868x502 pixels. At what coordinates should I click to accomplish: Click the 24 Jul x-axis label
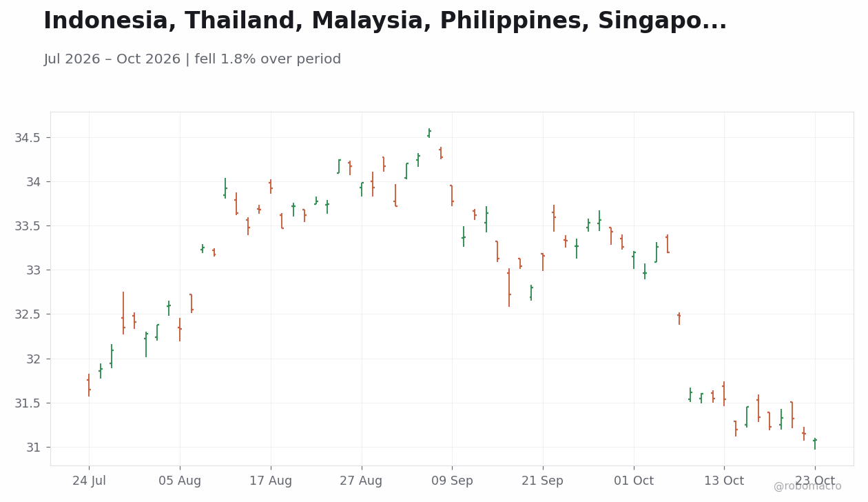click(x=89, y=481)
